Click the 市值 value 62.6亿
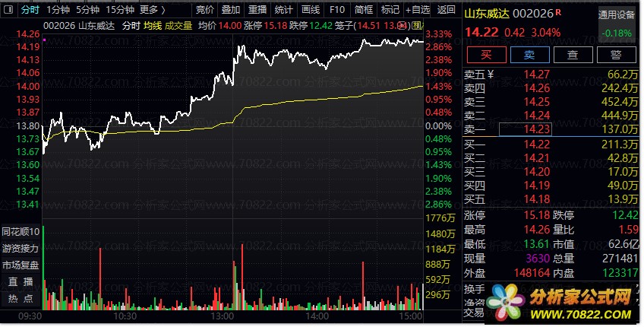644x327 pixels. [623, 244]
